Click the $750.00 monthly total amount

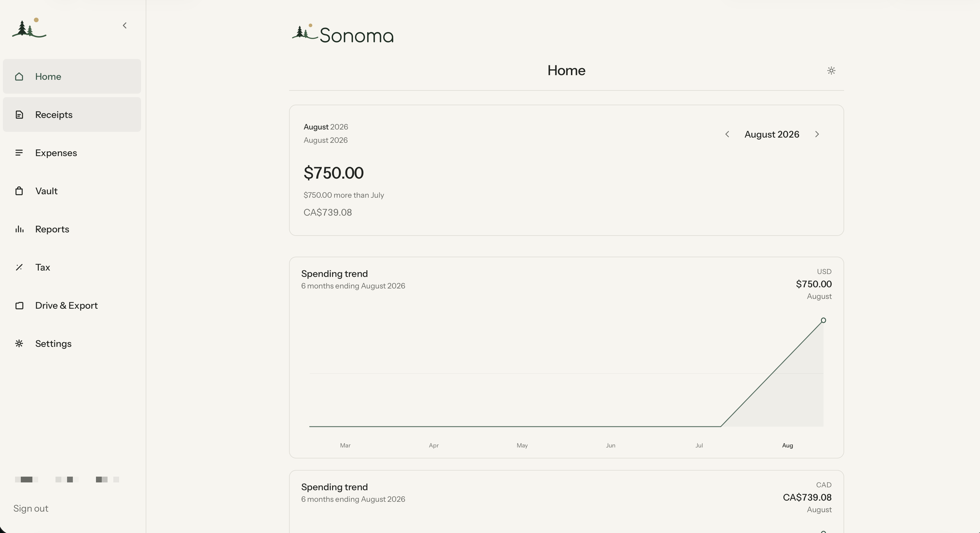334,173
